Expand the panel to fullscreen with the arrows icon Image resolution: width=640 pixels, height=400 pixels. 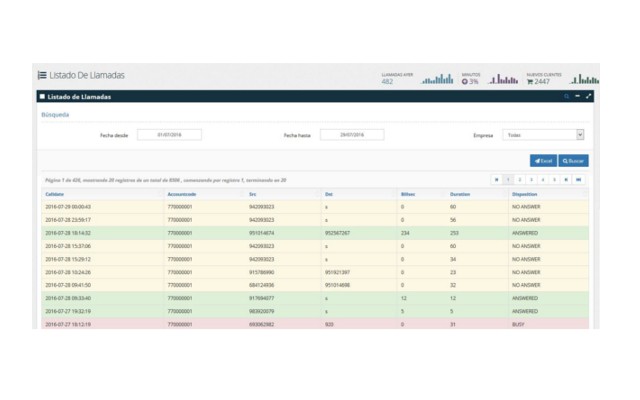589,96
